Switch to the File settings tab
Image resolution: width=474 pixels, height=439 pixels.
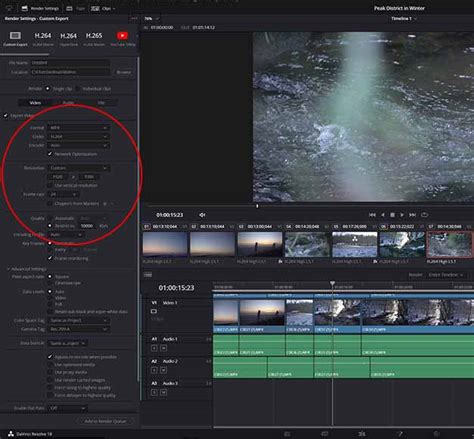click(101, 103)
